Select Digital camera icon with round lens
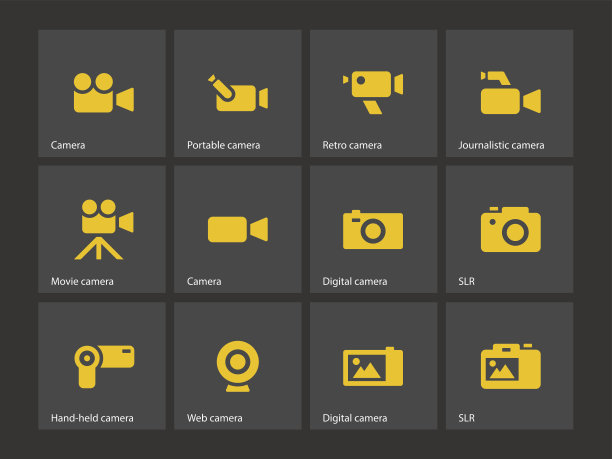Image resolution: width=612 pixels, height=459 pixels. (x=373, y=229)
